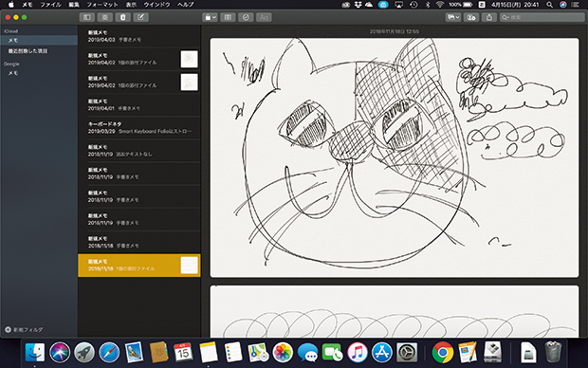Open the Time Machine menu bar icon

[413, 5]
